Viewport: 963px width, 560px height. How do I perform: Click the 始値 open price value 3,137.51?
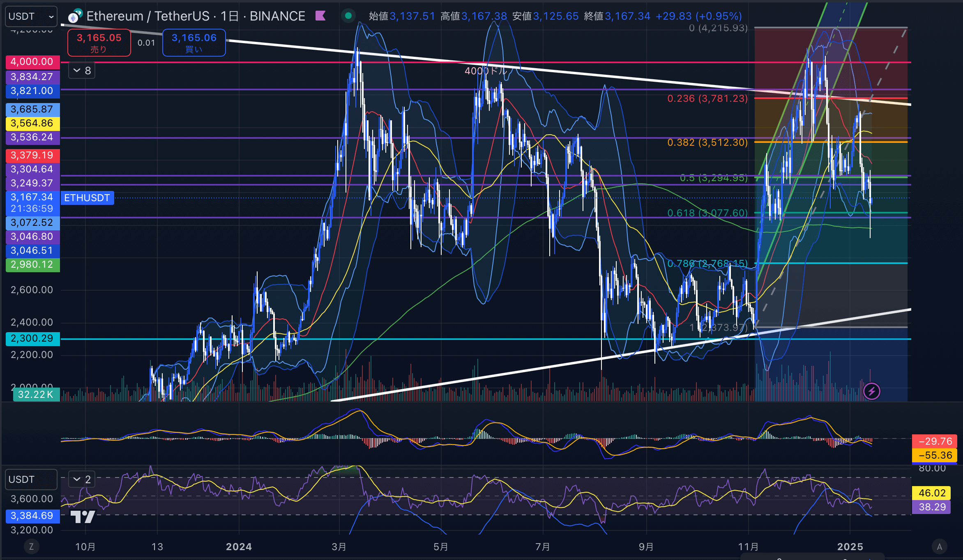[412, 16]
